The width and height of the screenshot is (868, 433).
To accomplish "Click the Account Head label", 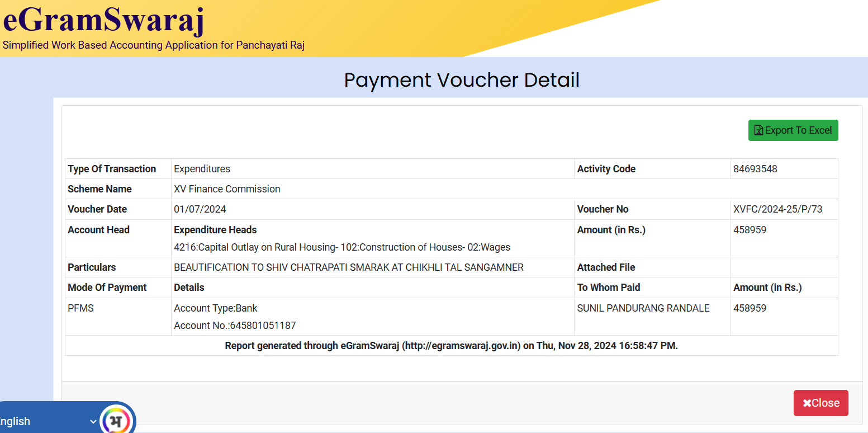I will tap(98, 230).
